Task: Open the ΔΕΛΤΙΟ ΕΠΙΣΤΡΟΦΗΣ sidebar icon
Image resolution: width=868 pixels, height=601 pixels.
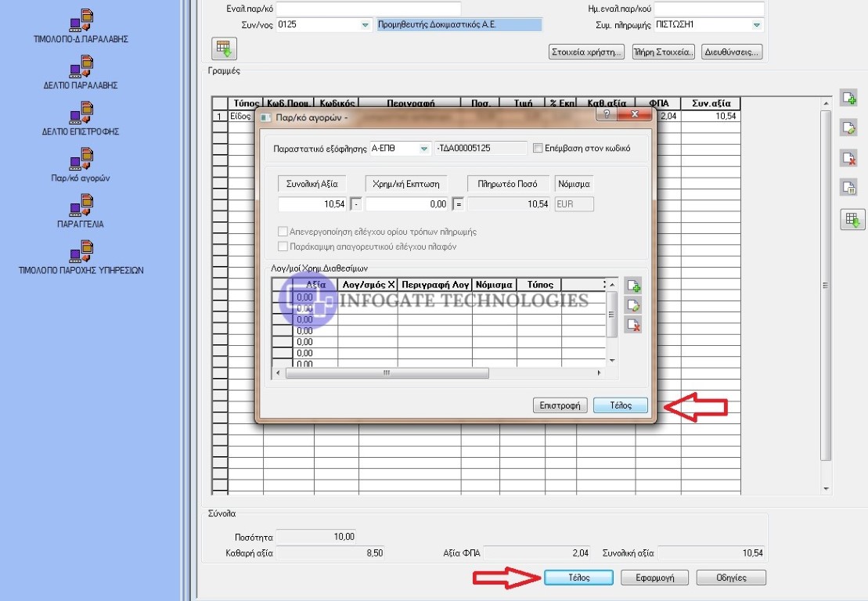Action: pyautogui.click(x=81, y=115)
